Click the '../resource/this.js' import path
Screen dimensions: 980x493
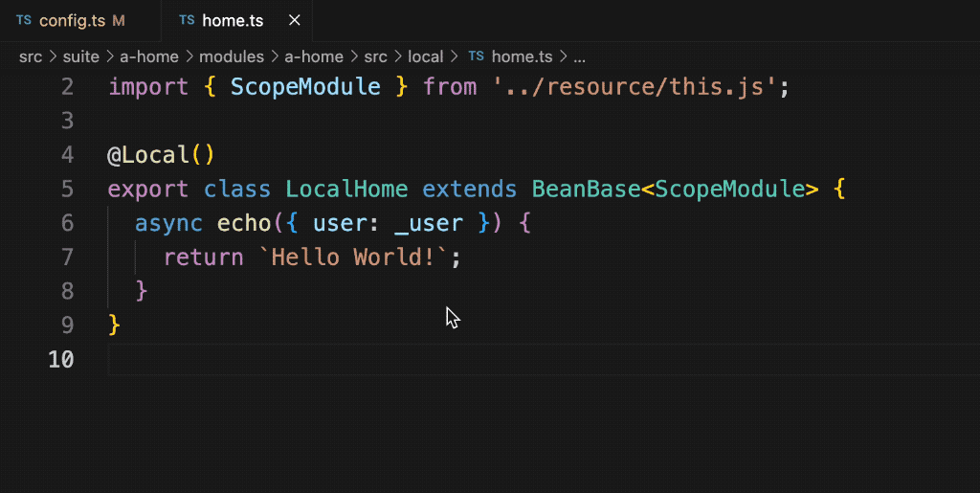635,86
